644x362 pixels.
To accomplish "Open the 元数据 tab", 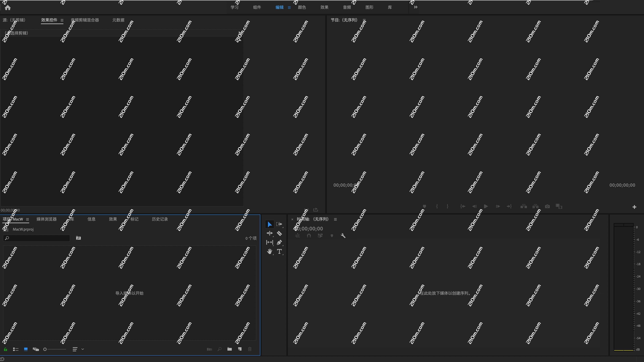I will tap(118, 20).
